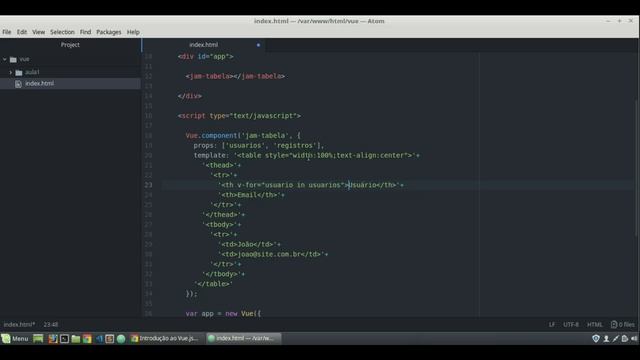Screen dimensions: 640x360
Task: Click the network connection tray icon
Action: click(x=616, y=338)
